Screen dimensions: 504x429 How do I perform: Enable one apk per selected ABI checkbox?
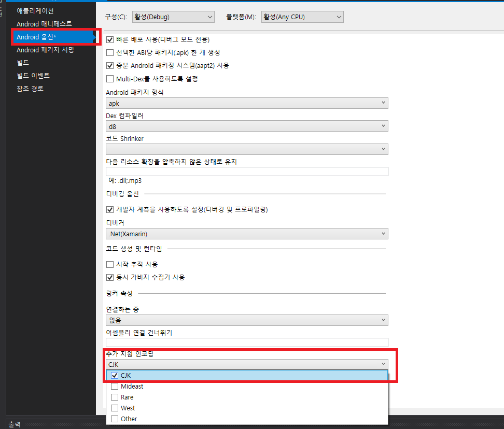(110, 52)
